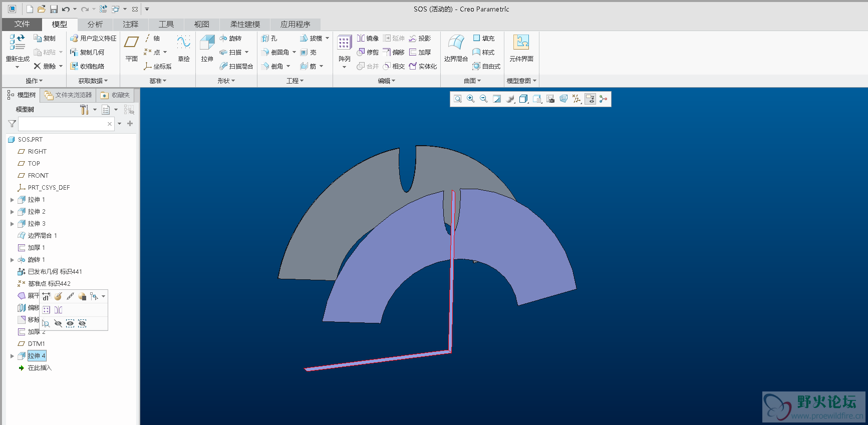The image size is (868, 425).
Task: Expand the 拉伸 2 tree node
Action: 12,212
